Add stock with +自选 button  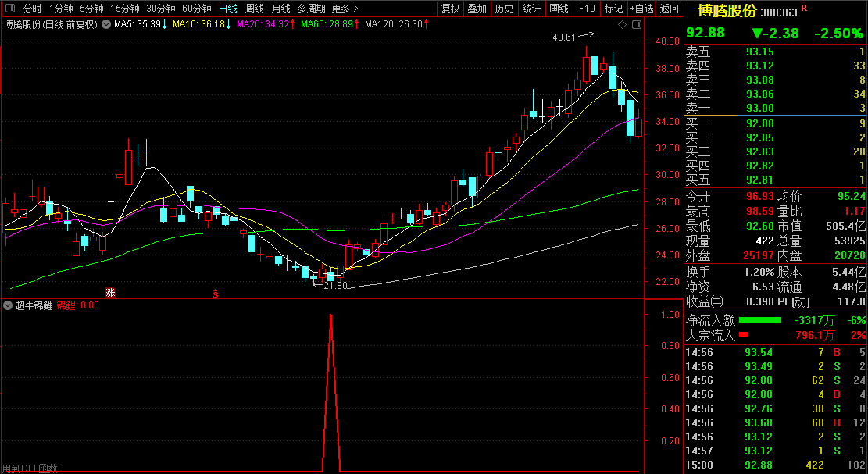(641, 9)
